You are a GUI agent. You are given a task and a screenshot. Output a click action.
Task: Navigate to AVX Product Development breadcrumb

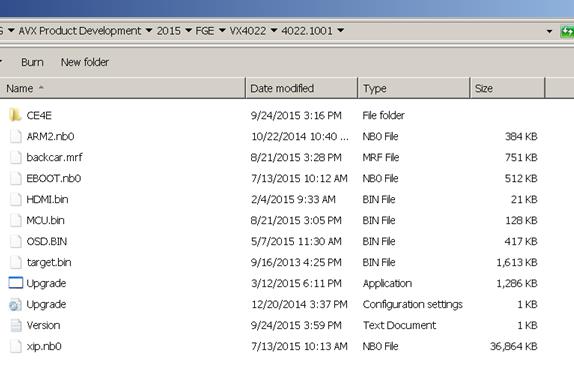79,31
